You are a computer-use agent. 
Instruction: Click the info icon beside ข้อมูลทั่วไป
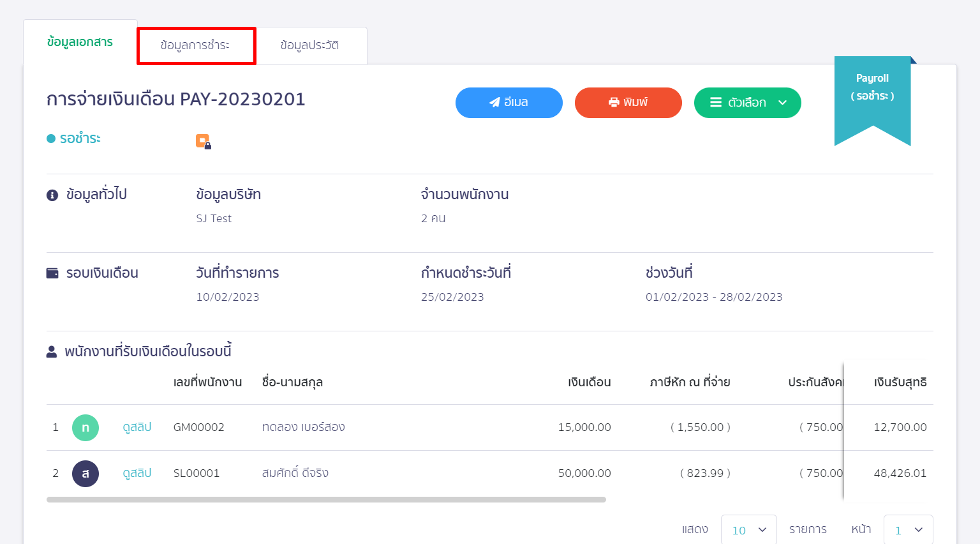coord(54,194)
